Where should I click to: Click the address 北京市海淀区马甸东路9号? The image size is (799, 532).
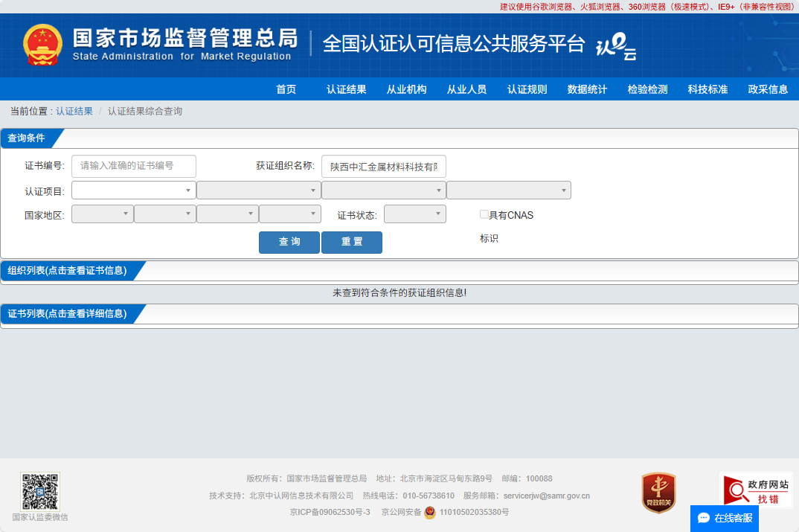[x=446, y=478]
